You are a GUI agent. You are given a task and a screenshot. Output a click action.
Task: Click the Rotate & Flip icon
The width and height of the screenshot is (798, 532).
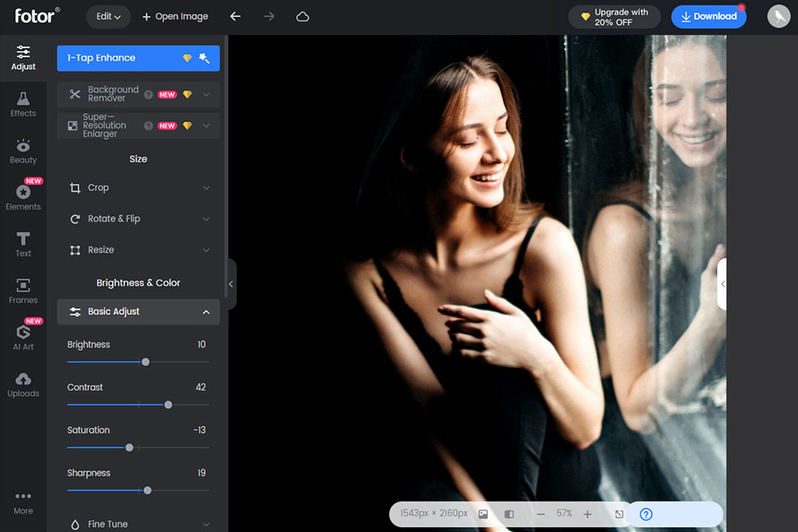76,219
